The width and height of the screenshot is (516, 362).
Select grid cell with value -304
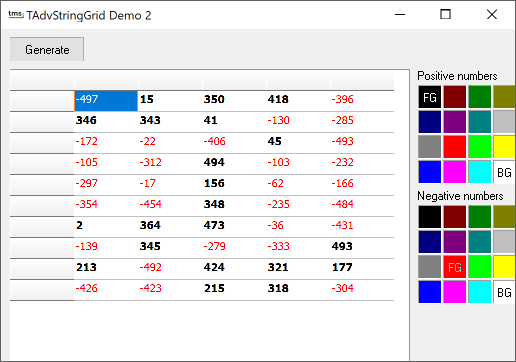point(362,290)
